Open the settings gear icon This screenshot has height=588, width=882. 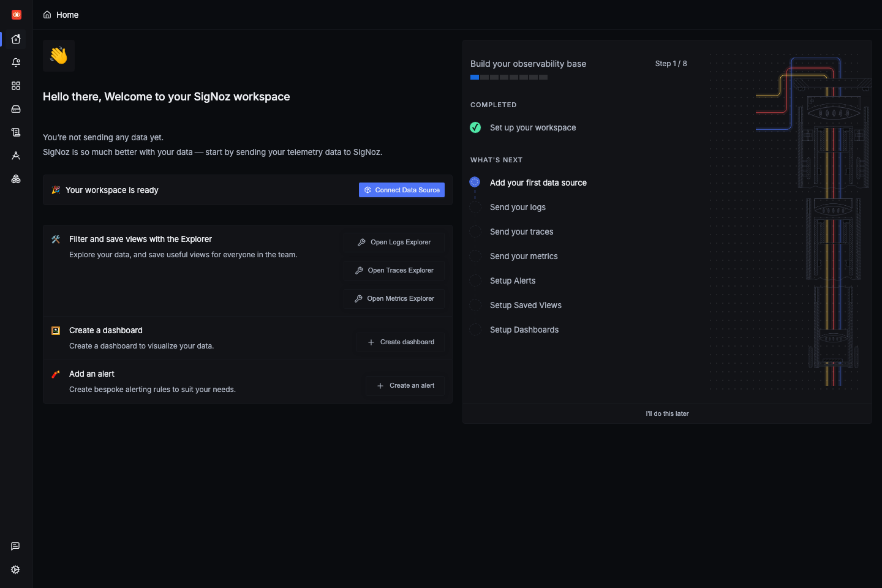(x=15, y=570)
